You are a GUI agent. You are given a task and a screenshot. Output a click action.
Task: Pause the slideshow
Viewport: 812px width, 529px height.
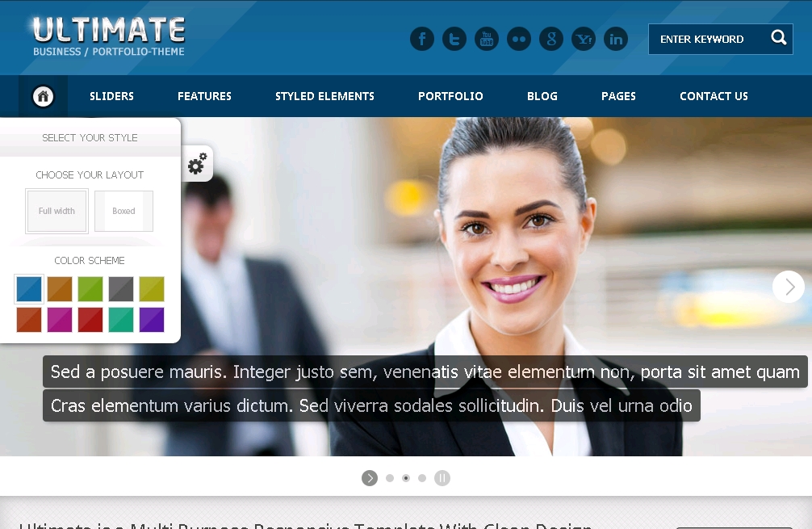pyautogui.click(x=442, y=478)
